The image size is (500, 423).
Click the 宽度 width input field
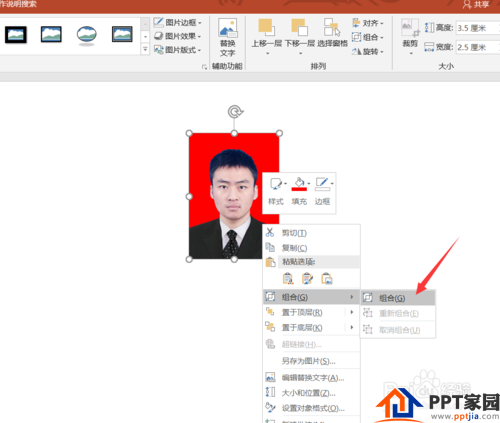click(478, 47)
